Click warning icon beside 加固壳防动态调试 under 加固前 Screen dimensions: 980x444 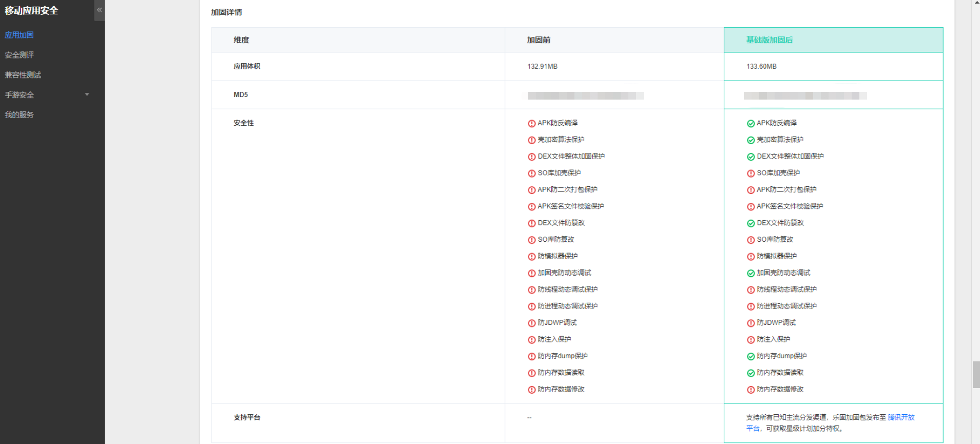532,274
